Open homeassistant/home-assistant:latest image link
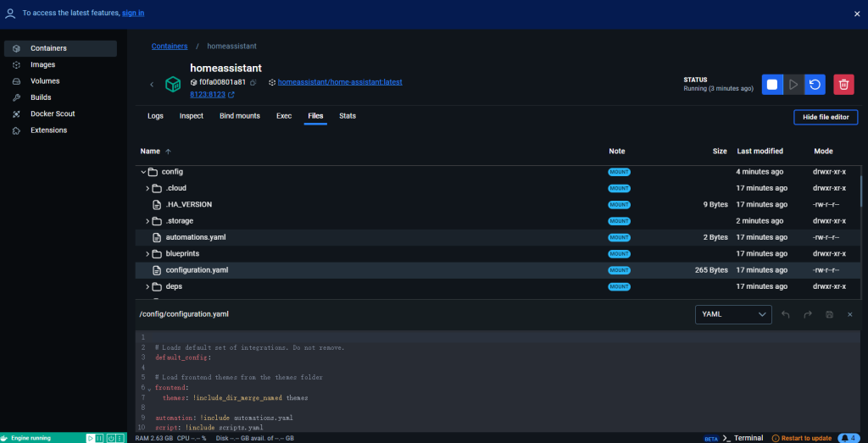The height and width of the screenshot is (443, 868). click(340, 82)
